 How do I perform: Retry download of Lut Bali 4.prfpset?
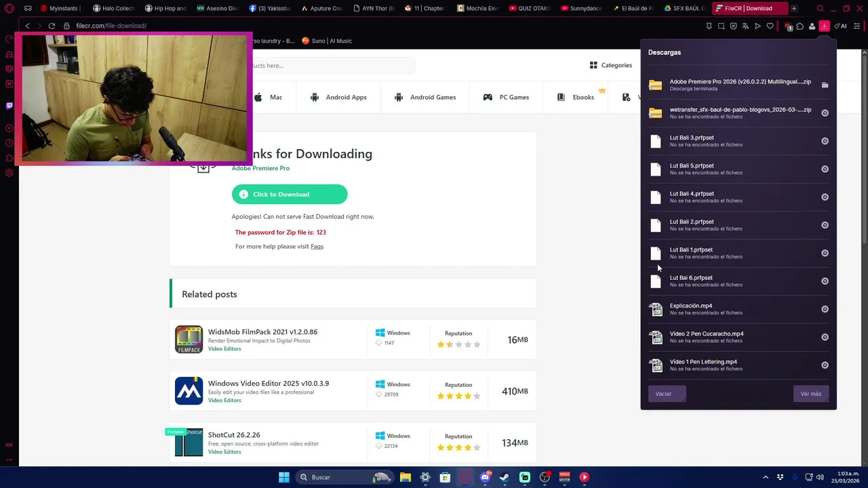point(825,197)
